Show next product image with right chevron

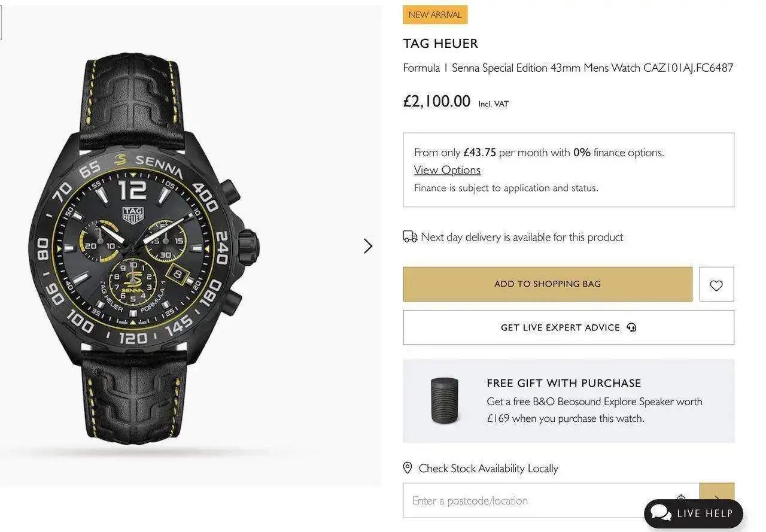click(x=368, y=246)
